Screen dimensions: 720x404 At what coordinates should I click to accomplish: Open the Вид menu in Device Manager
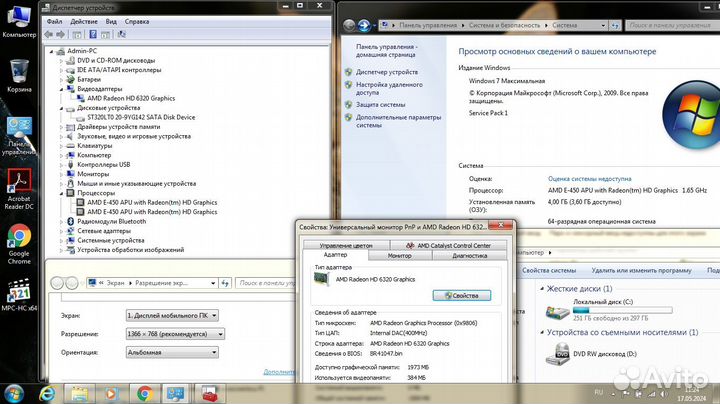click(111, 22)
